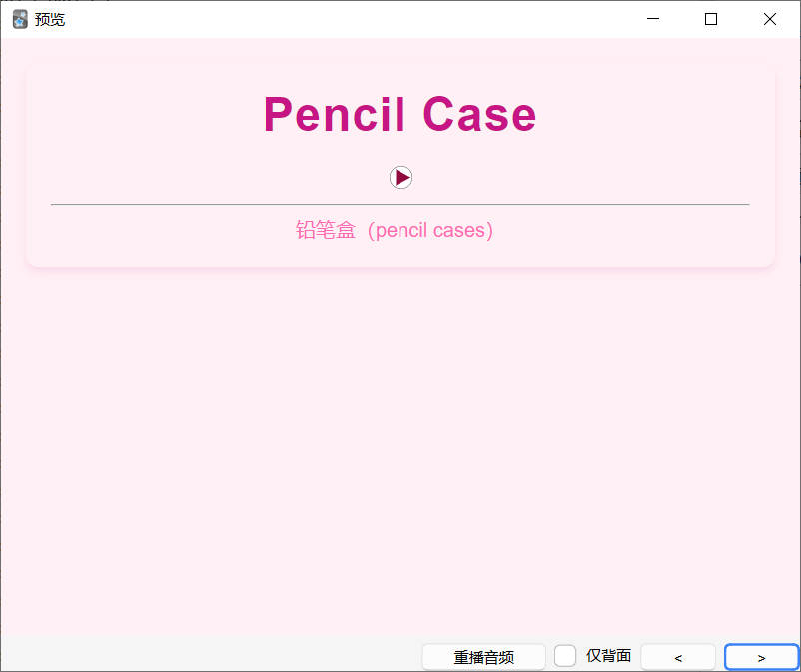Click the Anki icon in title bar
This screenshot has height=672, width=801.
(20, 19)
